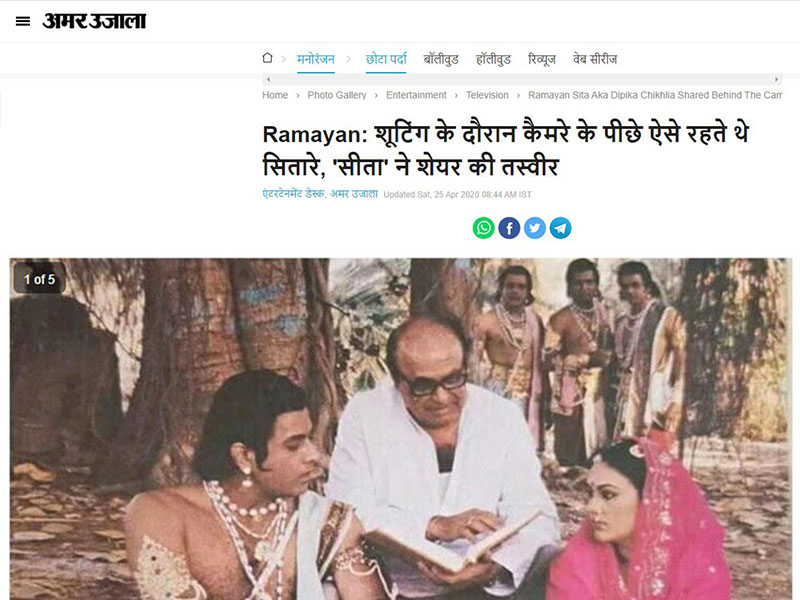Open the रिव्यूज menu item
This screenshot has width=800, height=600.
tap(542, 59)
